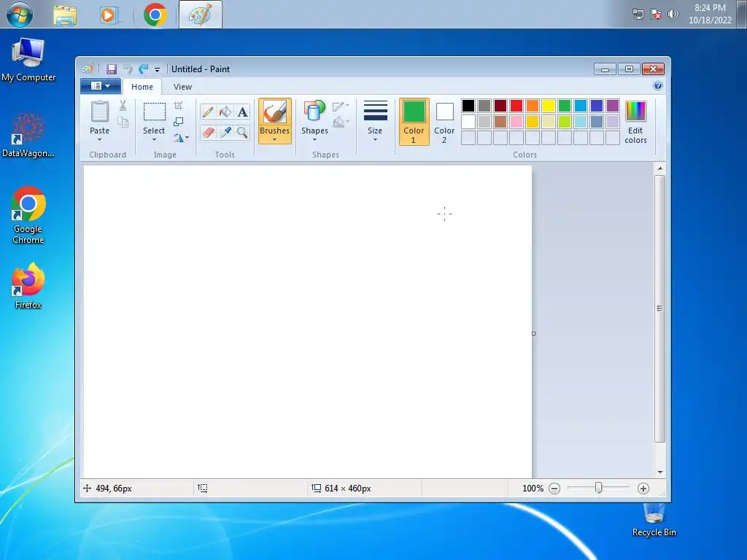Image resolution: width=747 pixels, height=560 pixels.
Task: Click the Resize icon in Image group
Action: coord(179,122)
